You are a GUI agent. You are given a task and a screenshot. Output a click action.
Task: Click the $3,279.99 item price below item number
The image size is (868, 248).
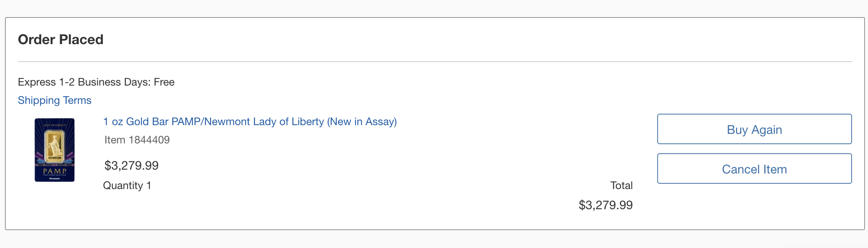click(131, 165)
